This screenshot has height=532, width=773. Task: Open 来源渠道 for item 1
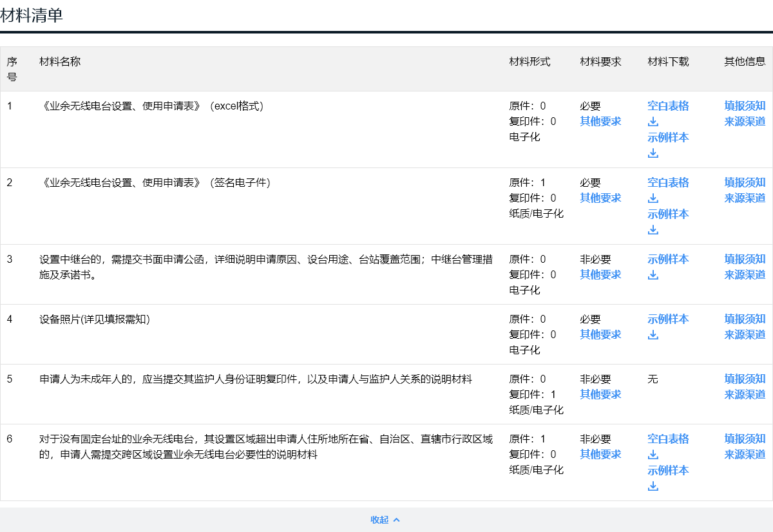point(744,121)
